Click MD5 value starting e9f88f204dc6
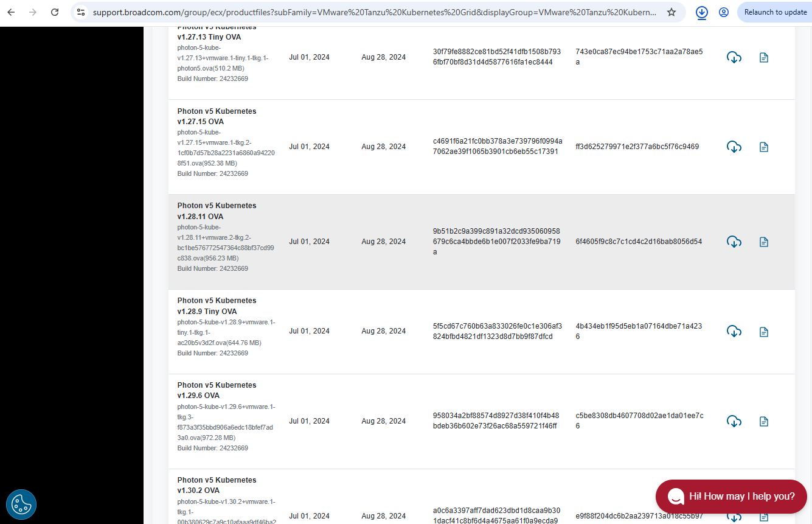This screenshot has height=524, width=812. pos(639,516)
